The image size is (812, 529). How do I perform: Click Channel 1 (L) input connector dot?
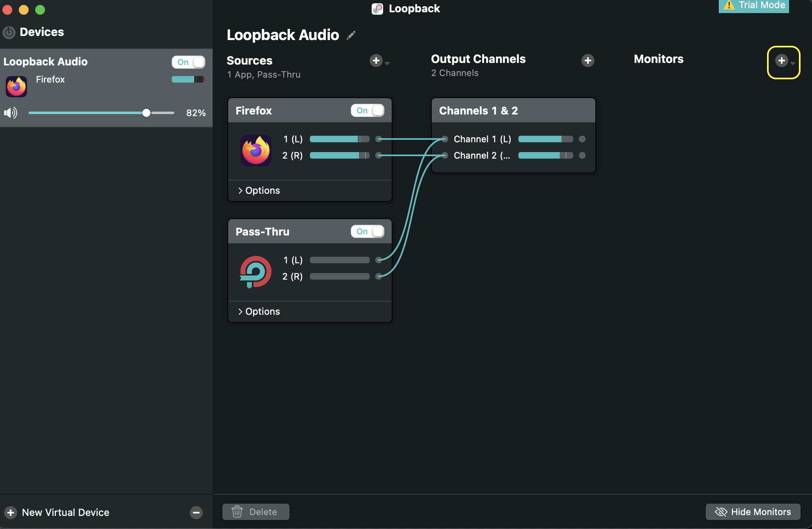point(445,139)
